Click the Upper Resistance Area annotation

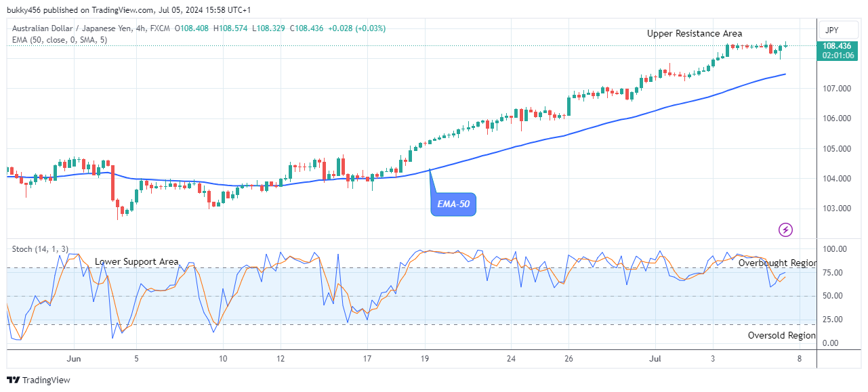coord(695,33)
